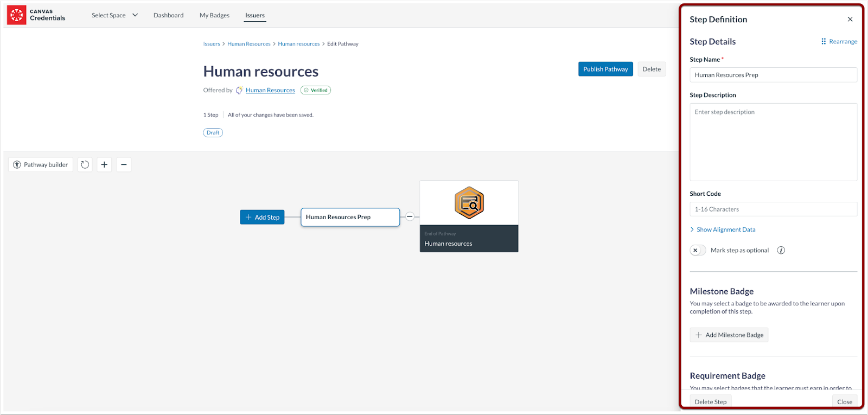This screenshot has width=868, height=415.
Task: Click the Human resources badge image
Action: coord(469,202)
